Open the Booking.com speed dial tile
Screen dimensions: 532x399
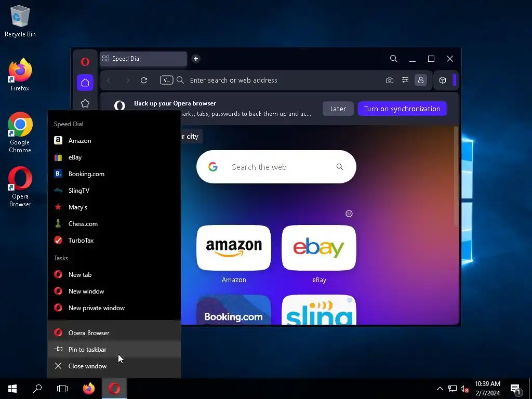tap(234, 310)
